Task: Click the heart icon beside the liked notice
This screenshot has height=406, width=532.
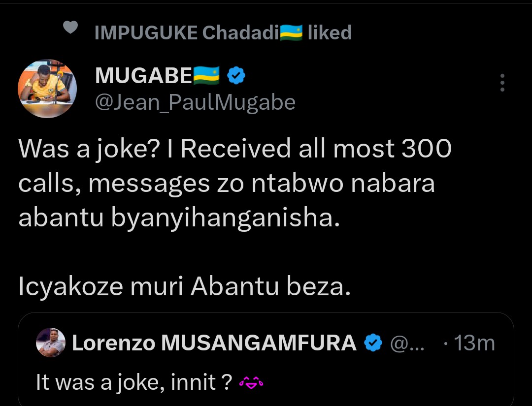Action: pyautogui.click(x=71, y=29)
